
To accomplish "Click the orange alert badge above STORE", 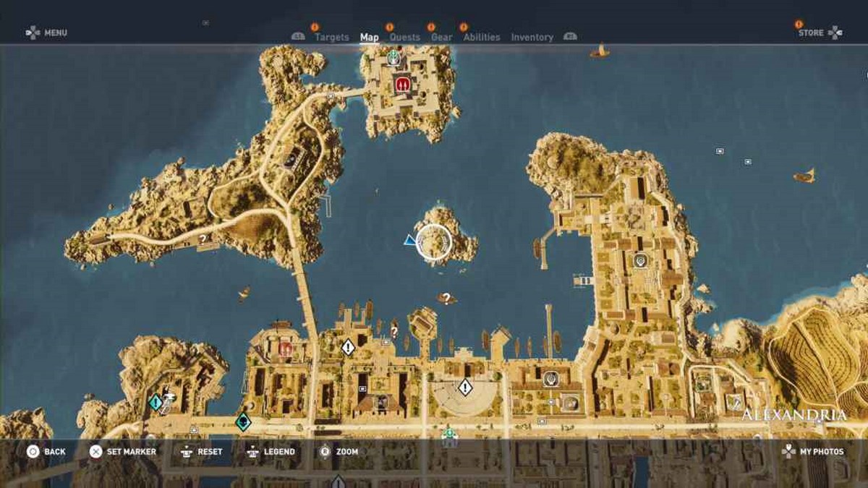I will tap(799, 24).
